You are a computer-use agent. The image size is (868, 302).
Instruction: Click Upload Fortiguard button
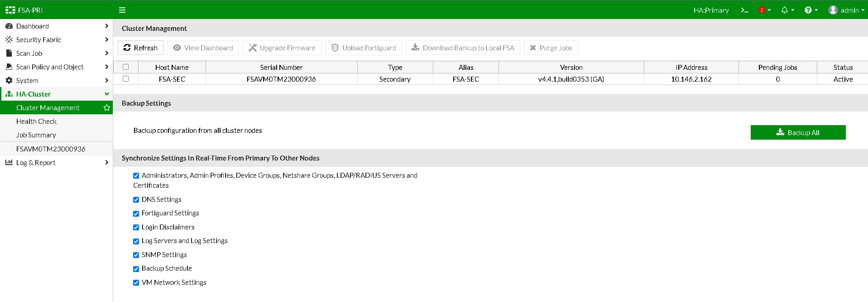(x=364, y=48)
